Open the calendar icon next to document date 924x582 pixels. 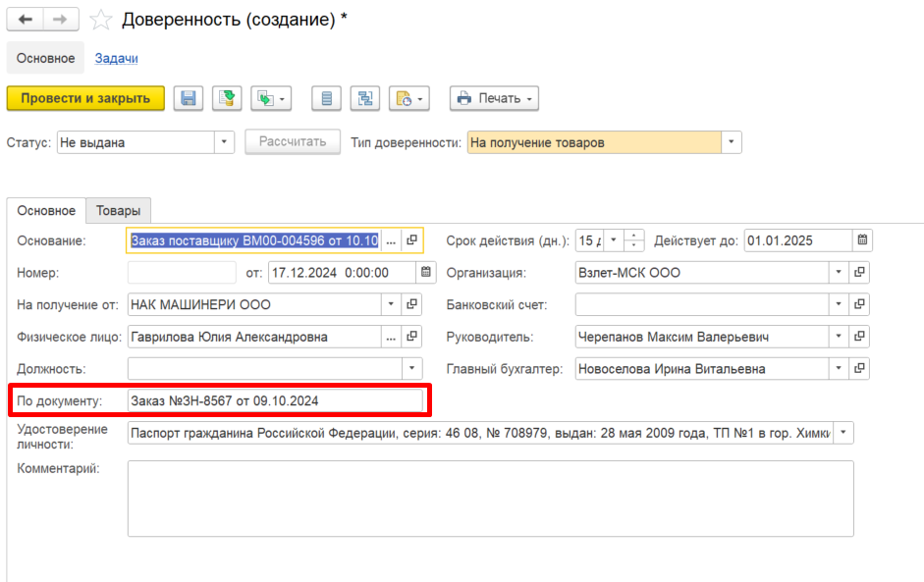425,272
